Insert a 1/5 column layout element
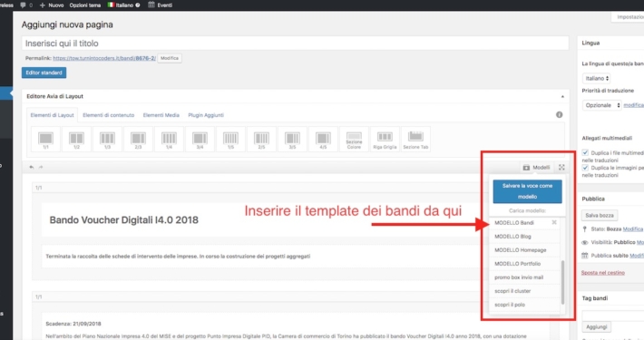 pyautogui.click(x=230, y=140)
